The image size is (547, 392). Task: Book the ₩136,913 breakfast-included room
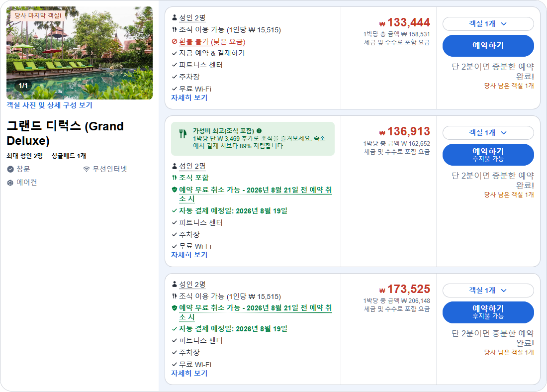[488, 155]
